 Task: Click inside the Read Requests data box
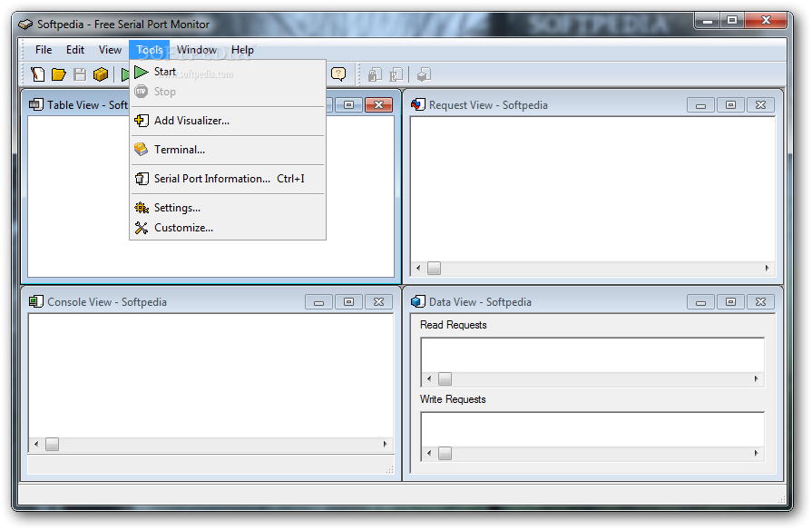[x=592, y=356]
